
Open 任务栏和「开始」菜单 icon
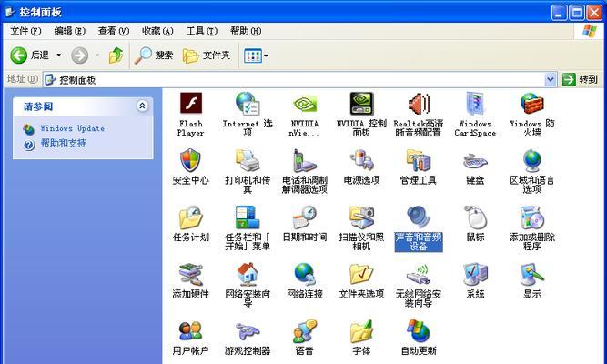coord(248,217)
